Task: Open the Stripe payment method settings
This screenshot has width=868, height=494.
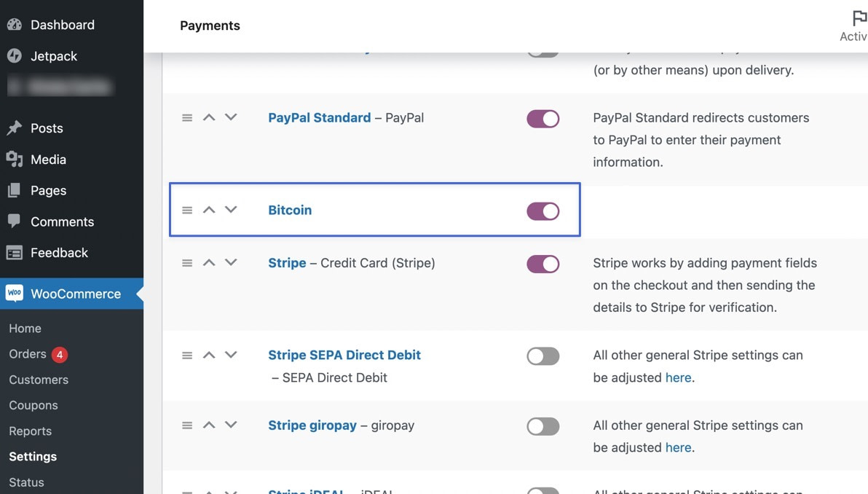Action: coord(286,263)
